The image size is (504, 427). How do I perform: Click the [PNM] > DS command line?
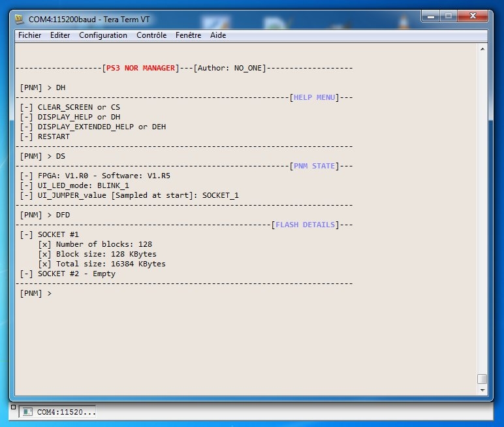click(42, 156)
